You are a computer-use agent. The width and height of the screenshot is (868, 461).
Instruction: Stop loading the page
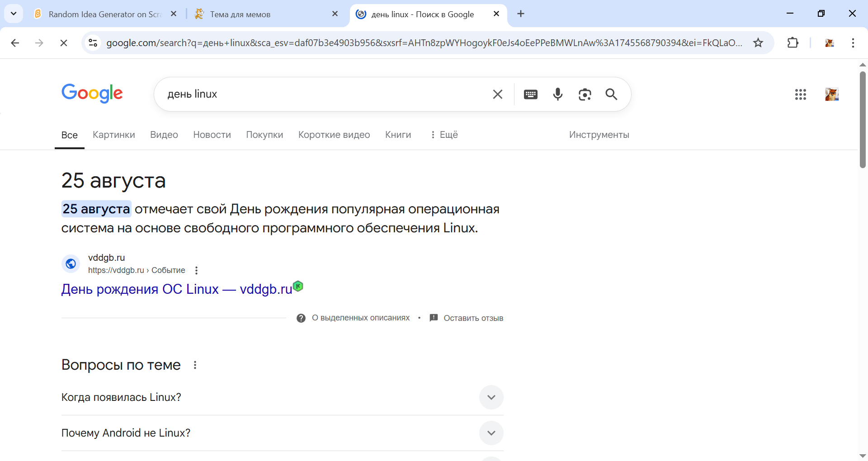coord(64,43)
